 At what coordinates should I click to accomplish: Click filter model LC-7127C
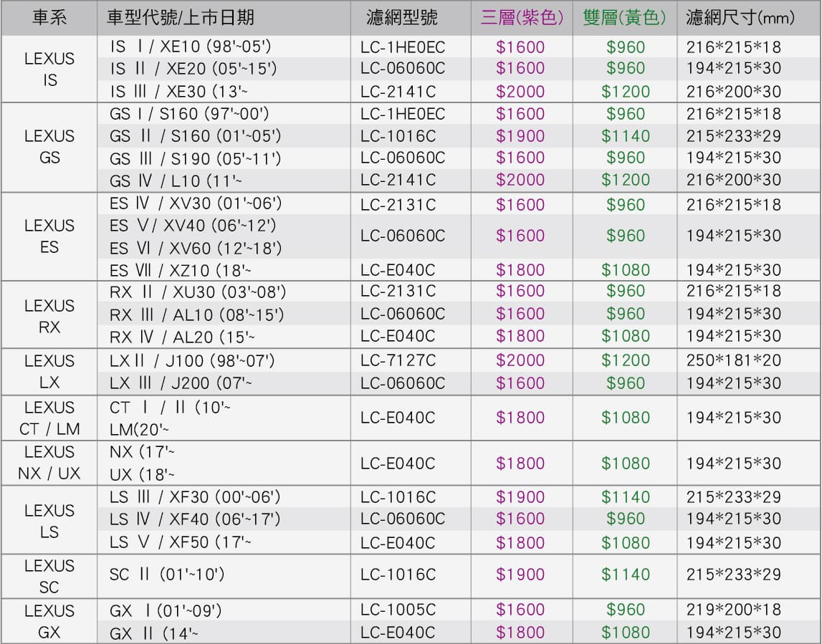tap(397, 360)
